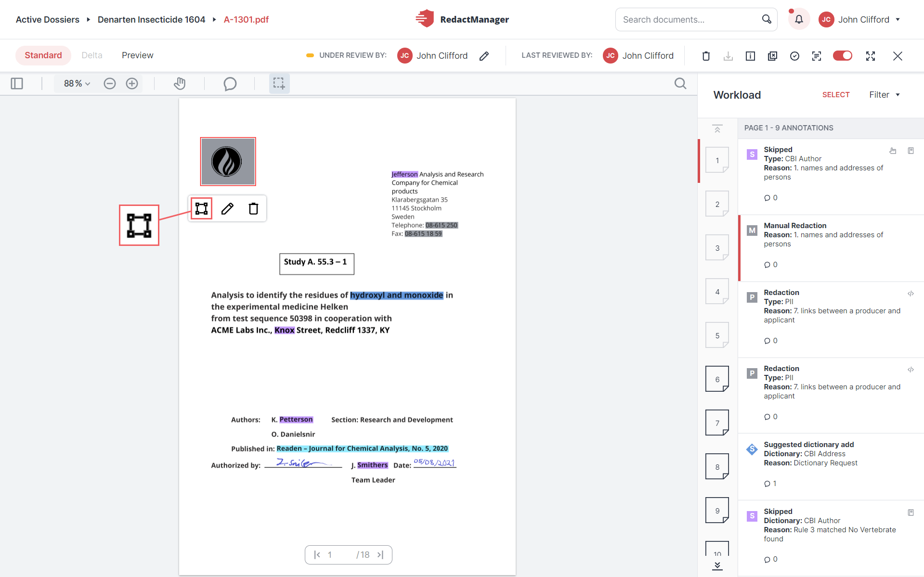Viewport: 924px width, 577px height.
Task: Open John Clifford user menu dropdown
Action: (859, 20)
